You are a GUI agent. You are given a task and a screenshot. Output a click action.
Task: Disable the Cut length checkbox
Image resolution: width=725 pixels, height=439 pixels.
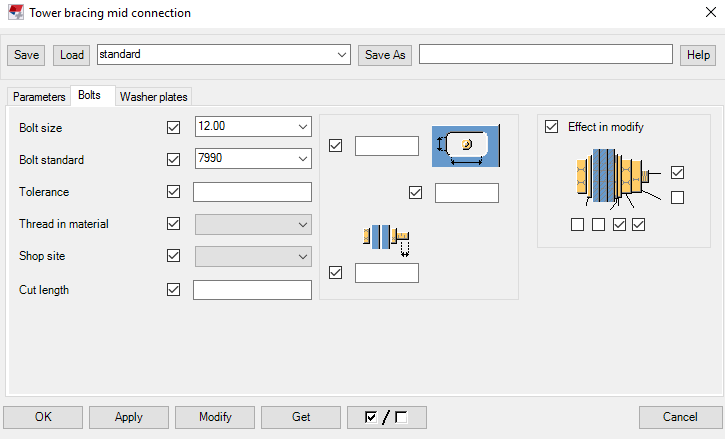point(174,290)
